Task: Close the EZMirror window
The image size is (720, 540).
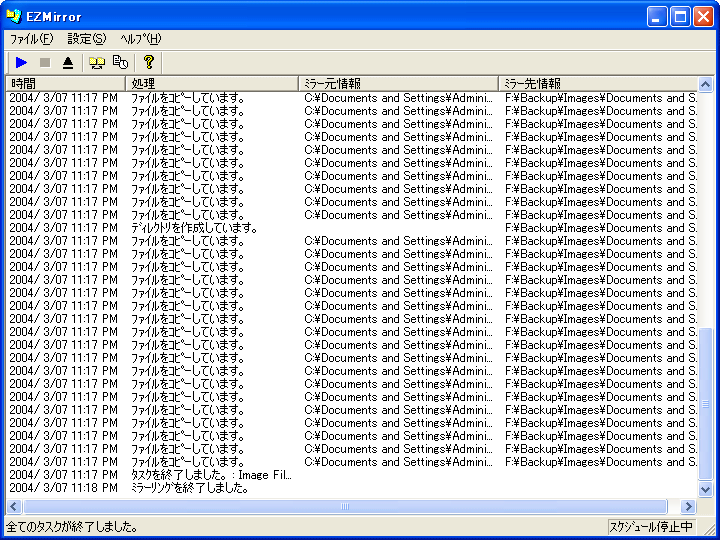Action: tap(703, 17)
